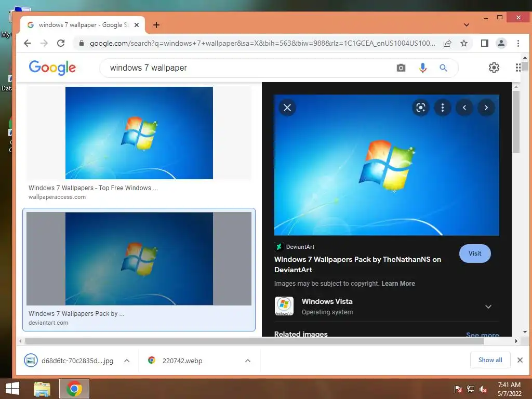Show previous image in preview

click(x=464, y=108)
